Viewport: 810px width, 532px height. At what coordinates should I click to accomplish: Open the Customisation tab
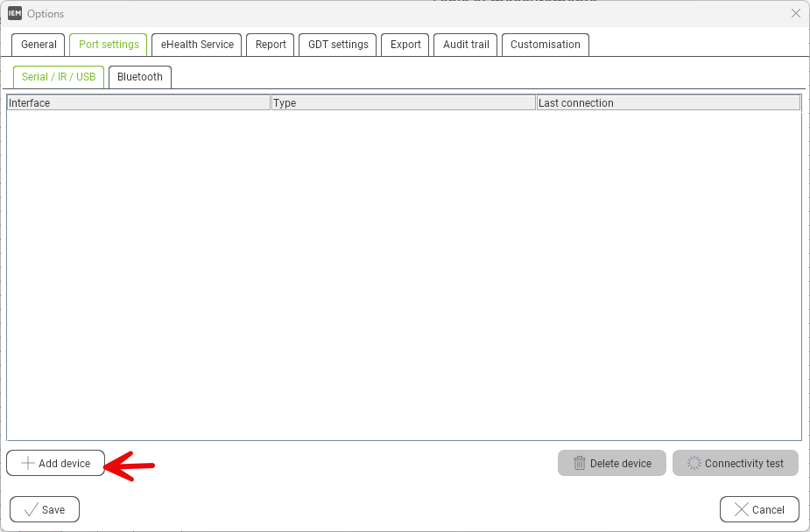point(545,45)
